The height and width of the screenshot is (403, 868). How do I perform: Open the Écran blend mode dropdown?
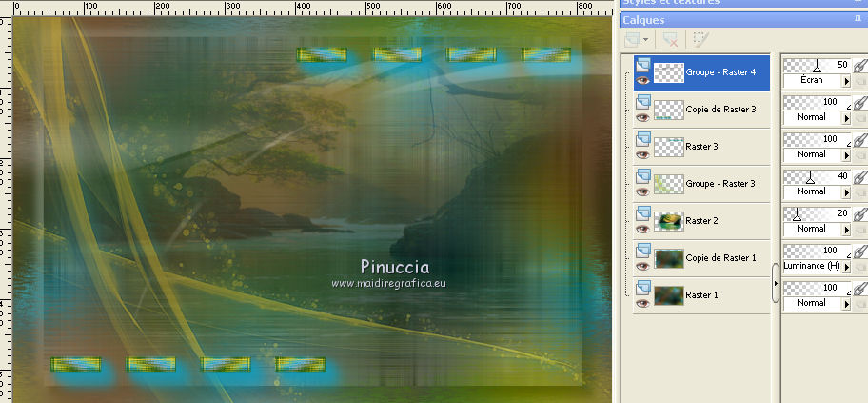click(846, 81)
